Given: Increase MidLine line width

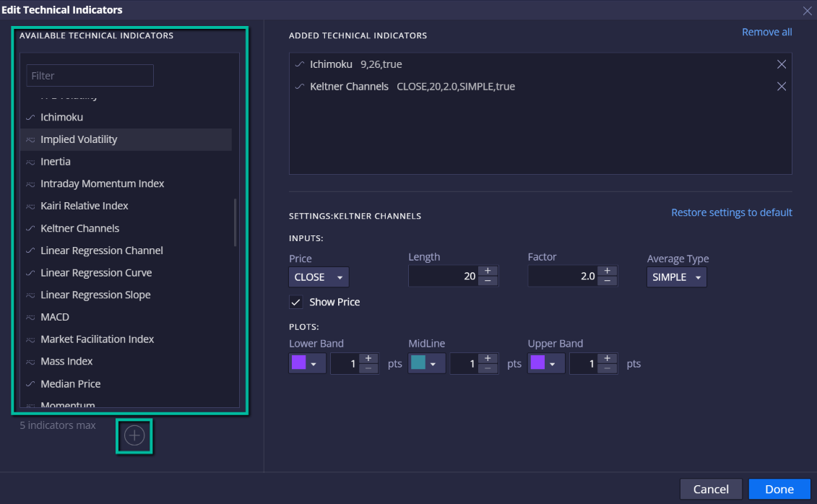Looking at the screenshot, I should (x=488, y=358).
